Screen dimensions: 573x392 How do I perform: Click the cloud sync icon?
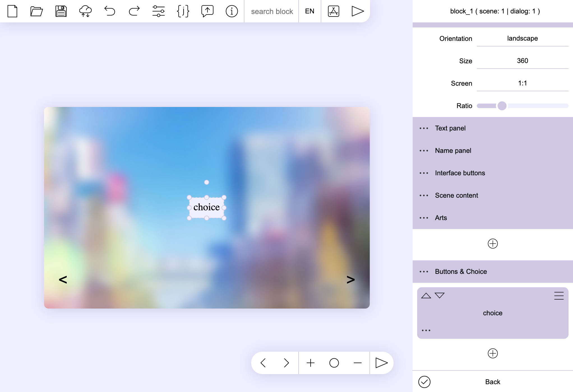pyautogui.click(x=85, y=11)
